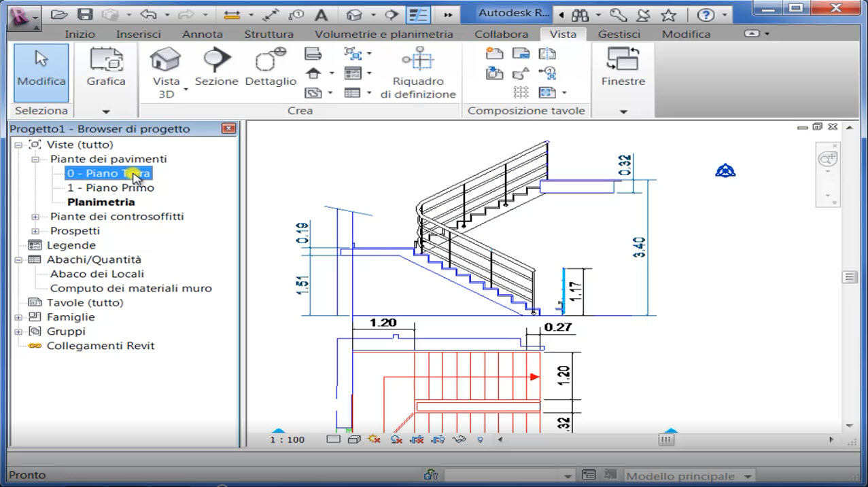
Task: Toggle thin lines icon in quick access toolbar
Action: point(417,14)
